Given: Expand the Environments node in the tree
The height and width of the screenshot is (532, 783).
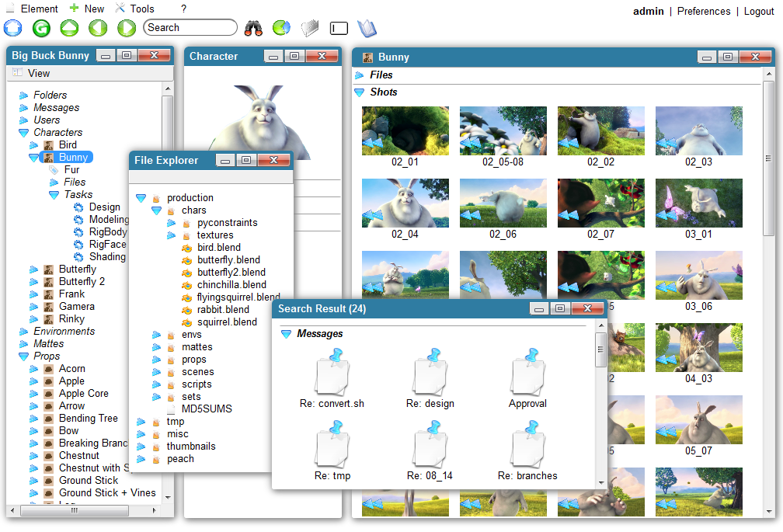Looking at the screenshot, I should click(23, 332).
